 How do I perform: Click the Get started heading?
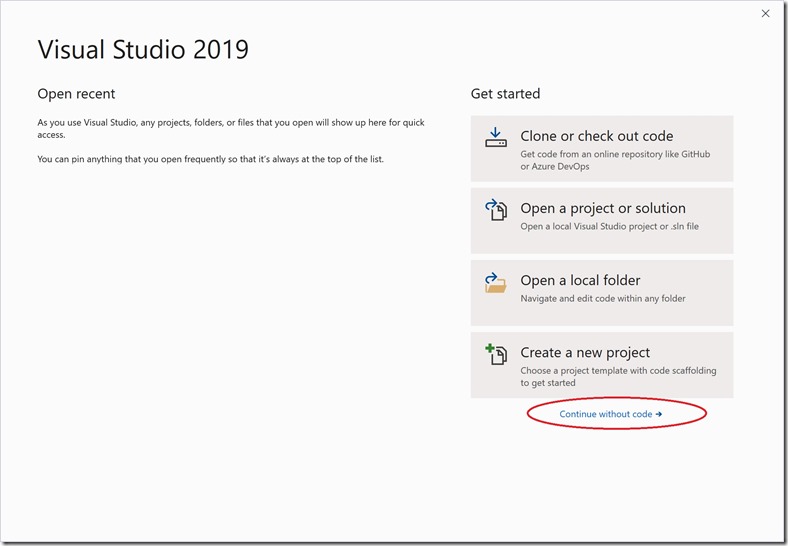(x=505, y=94)
